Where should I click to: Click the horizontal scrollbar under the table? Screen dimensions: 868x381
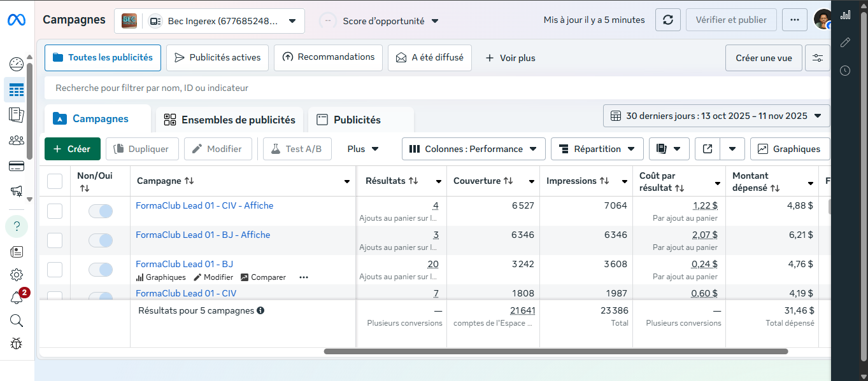pyautogui.click(x=555, y=351)
